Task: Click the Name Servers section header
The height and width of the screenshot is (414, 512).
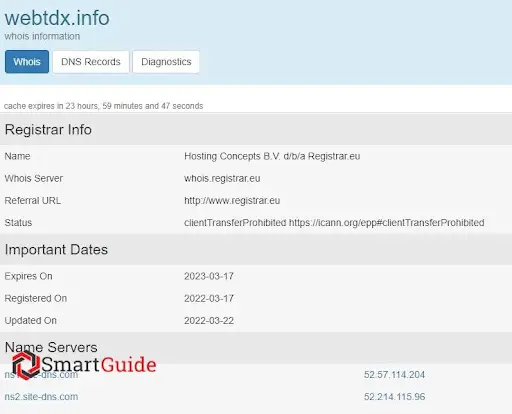Action: coord(256,347)
